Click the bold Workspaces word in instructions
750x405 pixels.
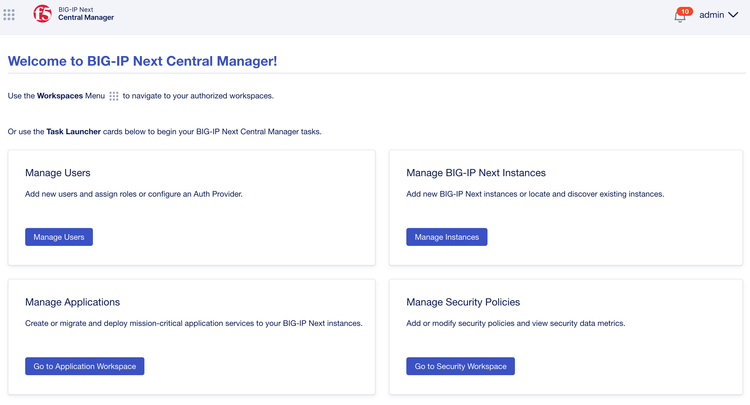click(60, 96)
